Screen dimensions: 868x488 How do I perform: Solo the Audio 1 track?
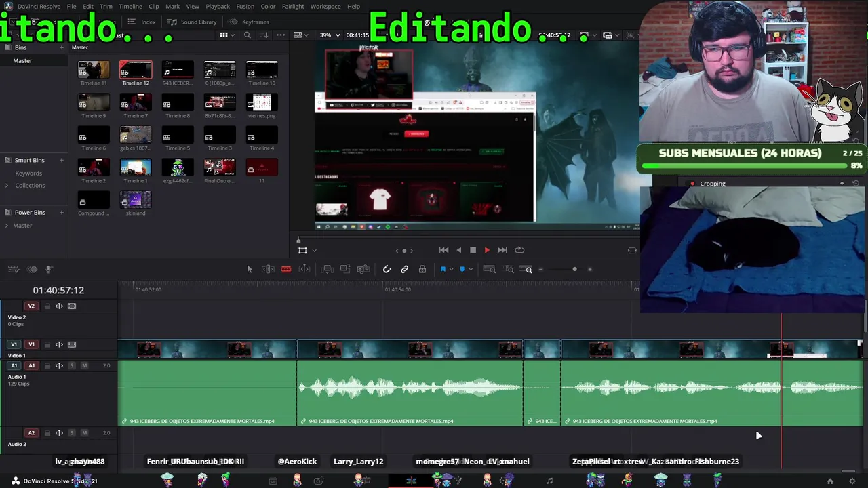tap(72, 366)
